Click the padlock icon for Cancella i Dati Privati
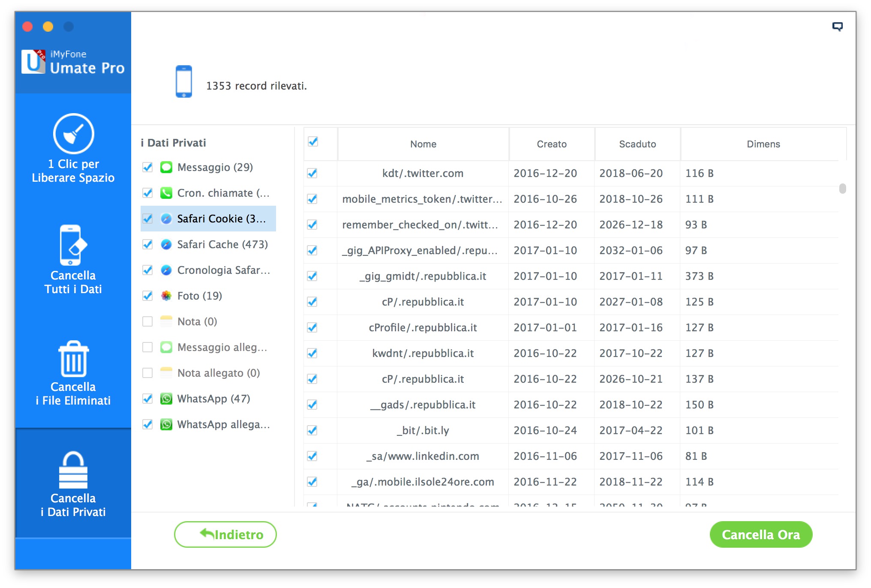The height and width of the screenshot is (588, 871). (x=73, y=471)
